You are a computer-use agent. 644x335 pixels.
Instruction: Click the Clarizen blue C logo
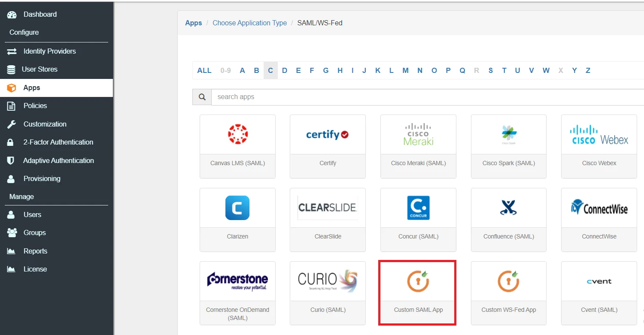[x=237, y=208]
